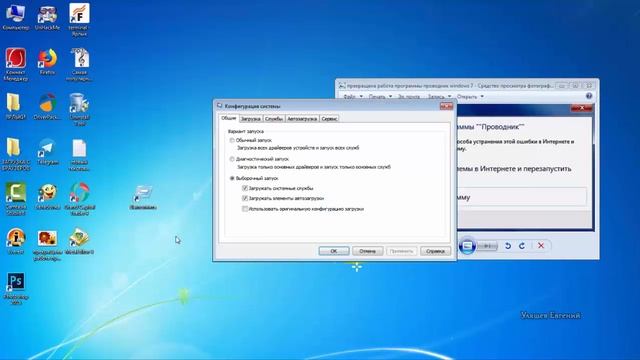This screenshot has width=640, height=360.
Task: Select the folder icon left of DriverPack
Action: point(16,106)
